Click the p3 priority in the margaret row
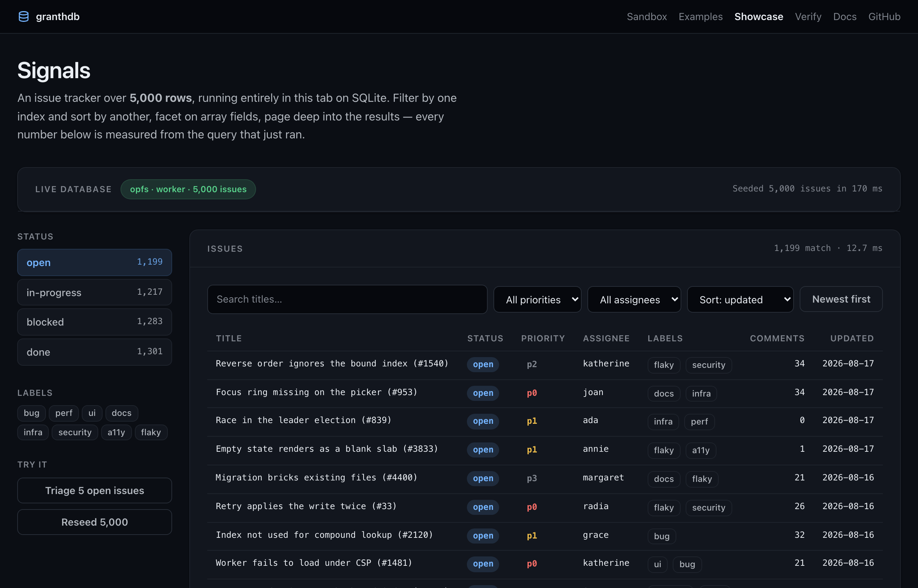918x588 pixels. pos(531,478)
